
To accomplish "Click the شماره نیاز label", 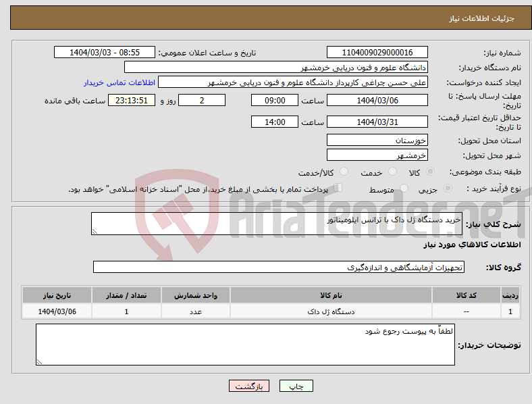I will [502, 53].
